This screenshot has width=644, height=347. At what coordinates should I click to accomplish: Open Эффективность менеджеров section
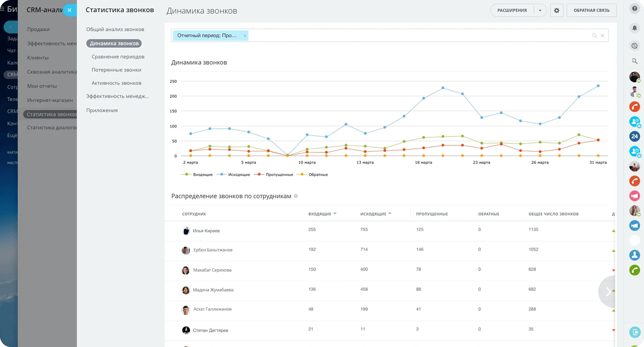(x=117, y=96)
